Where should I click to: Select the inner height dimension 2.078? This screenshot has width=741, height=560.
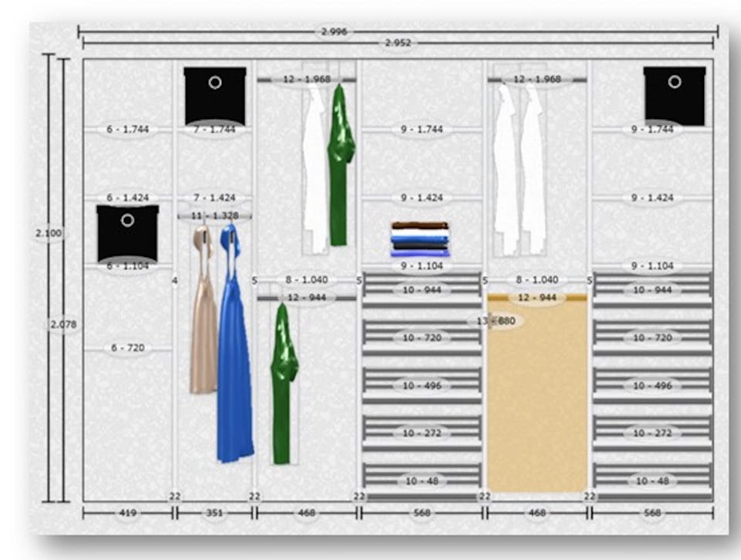click(x=63, y=325)
